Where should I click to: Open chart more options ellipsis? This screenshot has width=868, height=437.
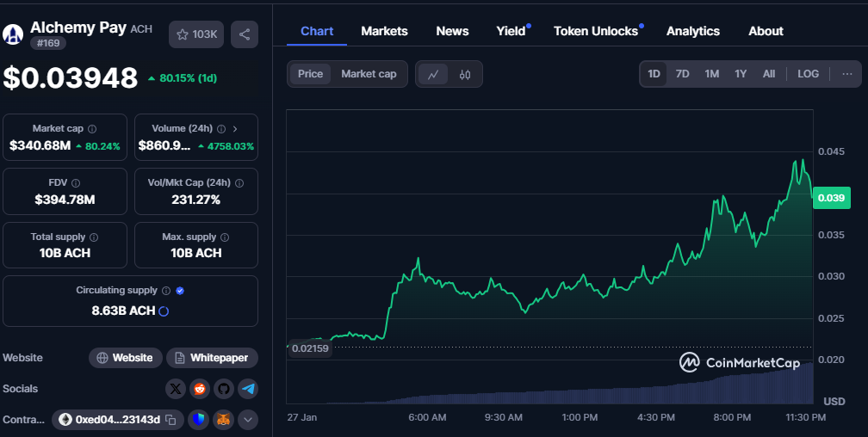pos(847,74)
